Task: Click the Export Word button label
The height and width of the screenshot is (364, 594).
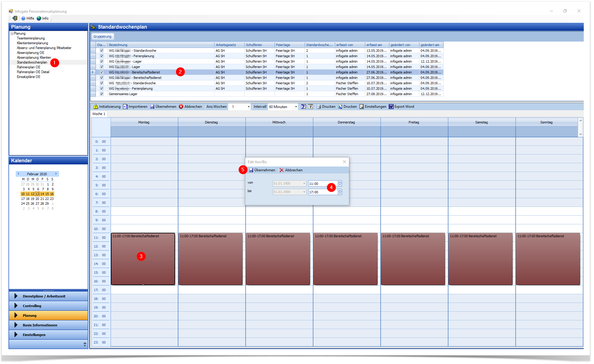Action: coord(404,107)
